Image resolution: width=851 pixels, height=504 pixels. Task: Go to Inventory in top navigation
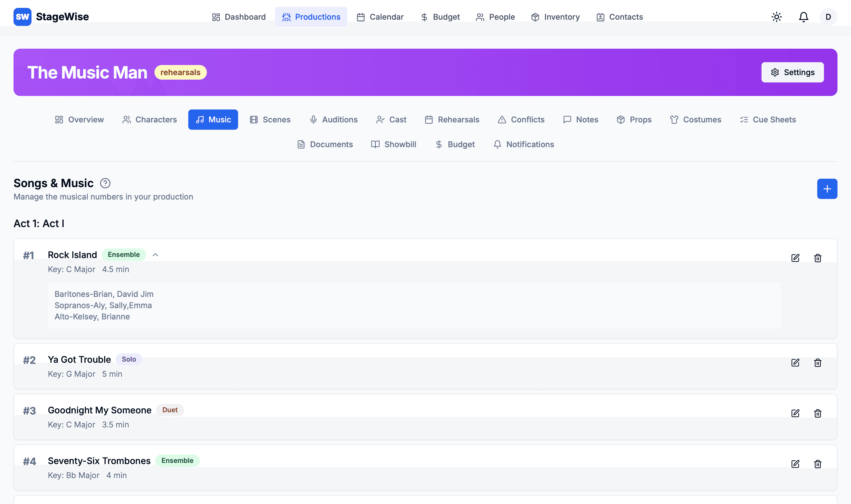(555, 17)
